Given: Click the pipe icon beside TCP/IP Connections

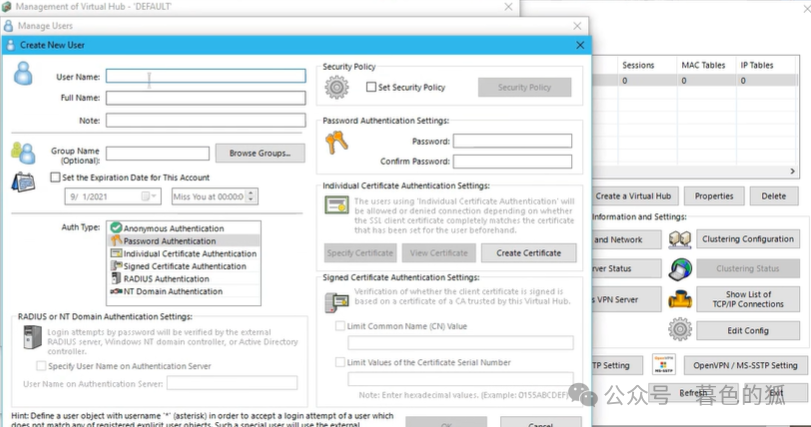Looking at the screenshot, I should [681, 299].
